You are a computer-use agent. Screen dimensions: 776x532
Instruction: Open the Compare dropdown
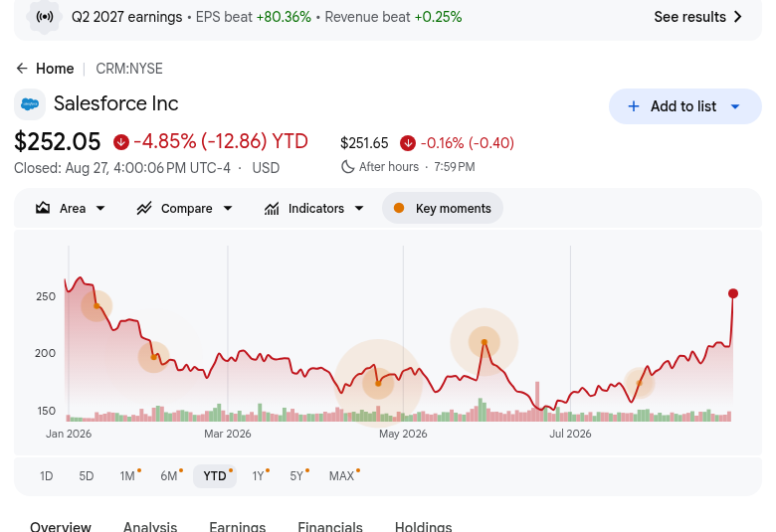pos(185,209)
